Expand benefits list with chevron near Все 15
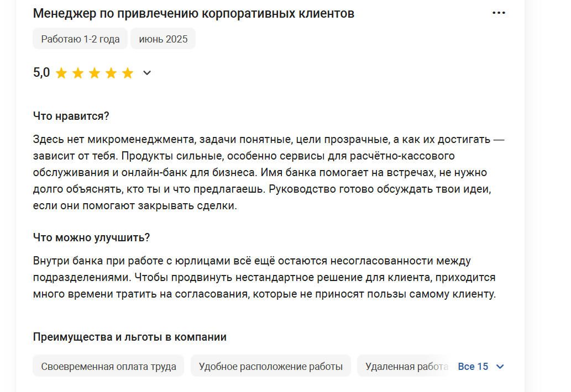The height and width of the screenshot is (392, 571). [500, 367]
